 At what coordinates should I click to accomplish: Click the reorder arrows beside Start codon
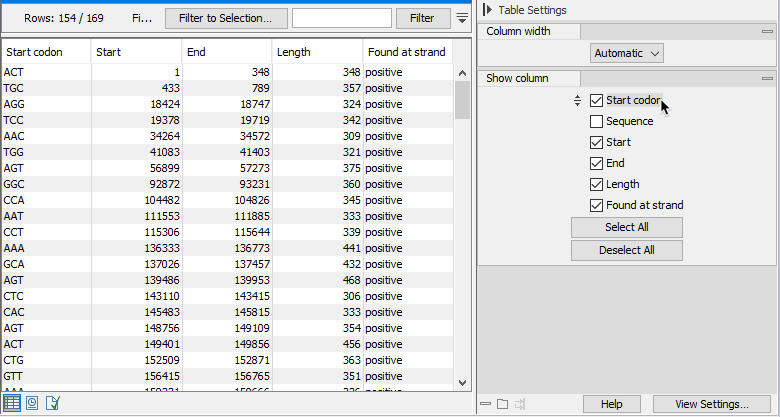pyautogui.click(x=577, y=100)
